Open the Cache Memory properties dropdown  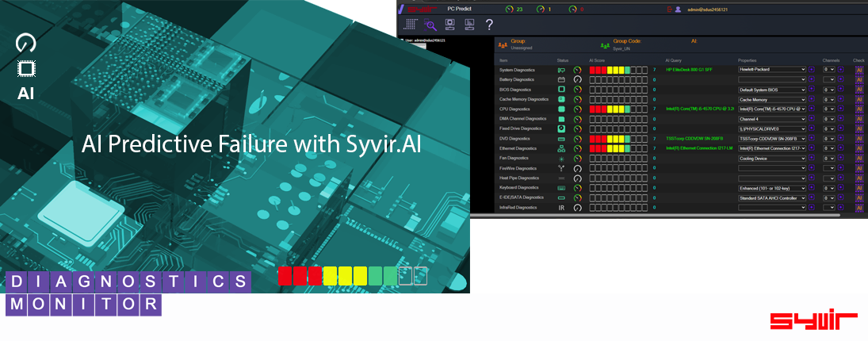[x=771, y=99]
